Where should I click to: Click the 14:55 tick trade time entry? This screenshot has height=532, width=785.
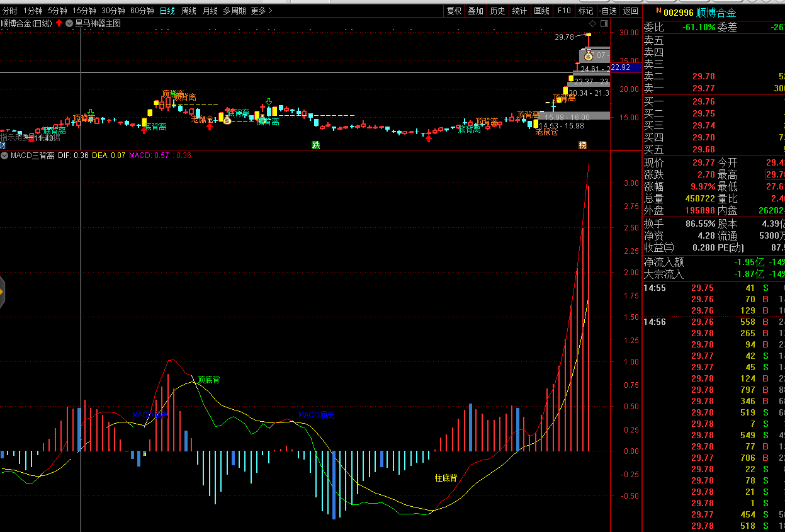pos(655,288)
